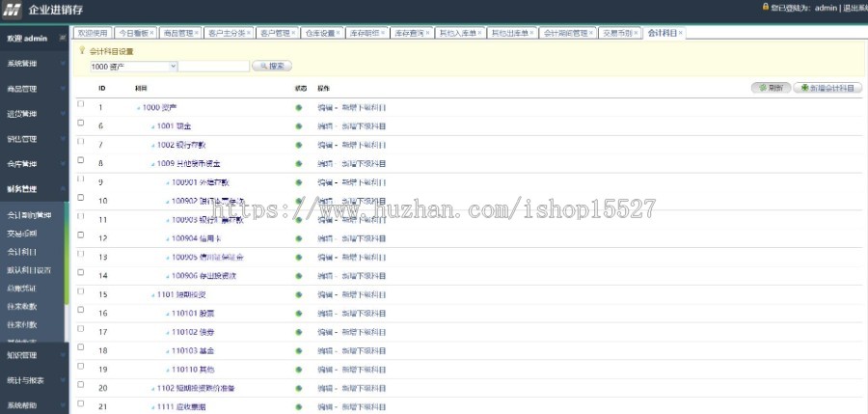Tick checkbox for row ID 1
The image size is (868, 414).
click(81, 103)
